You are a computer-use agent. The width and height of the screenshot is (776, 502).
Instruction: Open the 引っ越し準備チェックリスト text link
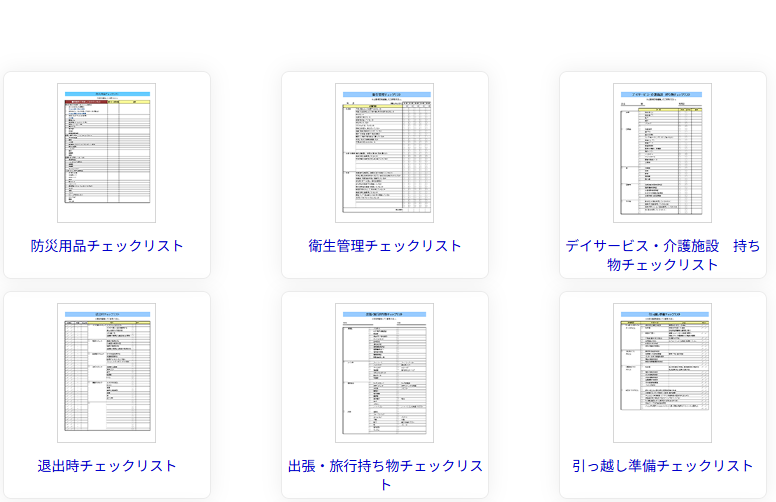click(x=663, y=466)
